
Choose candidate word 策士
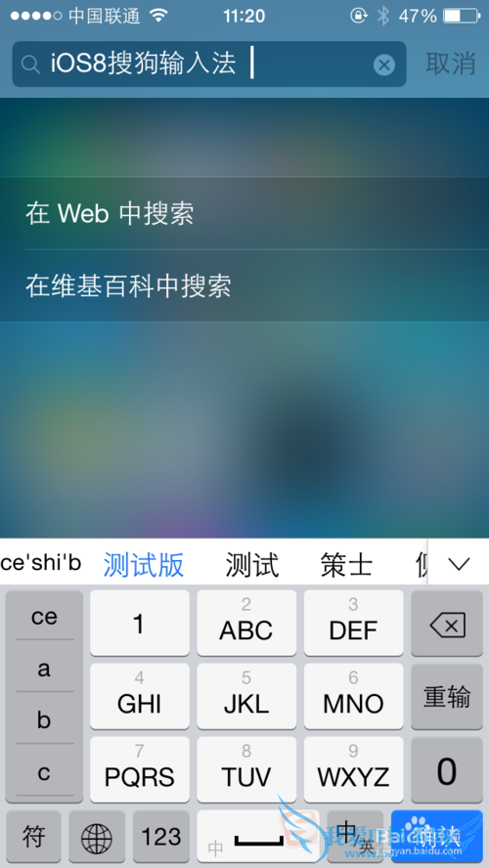(346, 565)
